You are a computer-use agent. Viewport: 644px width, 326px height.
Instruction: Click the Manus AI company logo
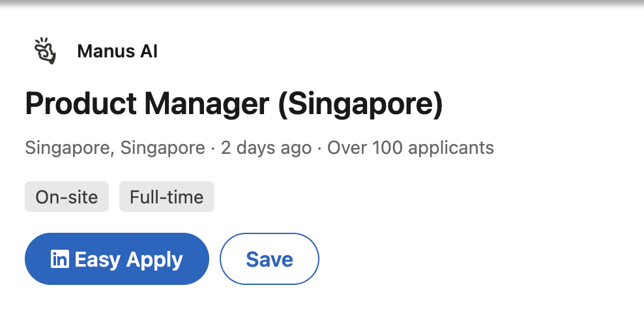(45, 51)
